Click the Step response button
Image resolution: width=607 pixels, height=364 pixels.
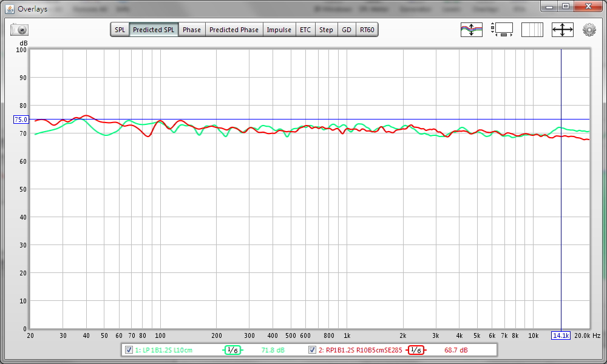[327, 30]
